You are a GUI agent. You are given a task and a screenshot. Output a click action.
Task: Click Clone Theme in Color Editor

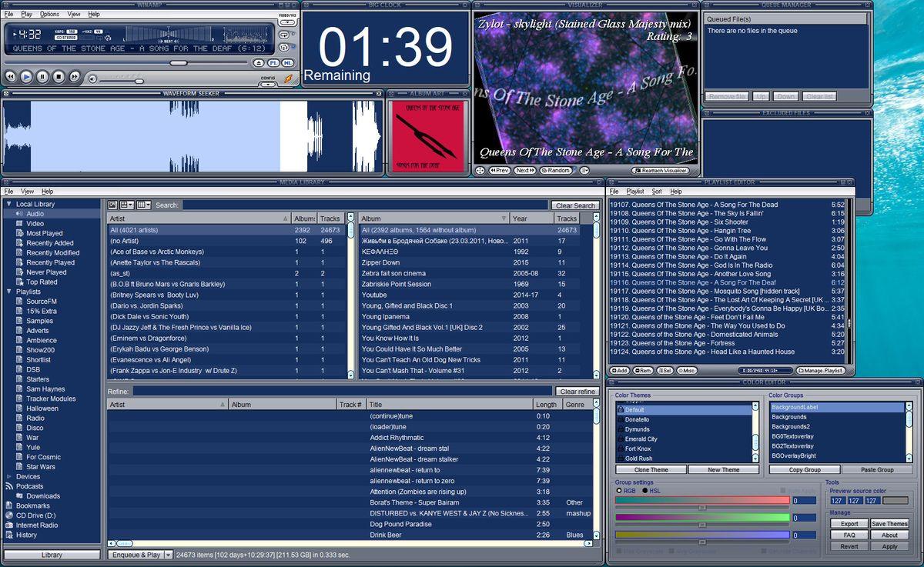(x=651, y=470)
